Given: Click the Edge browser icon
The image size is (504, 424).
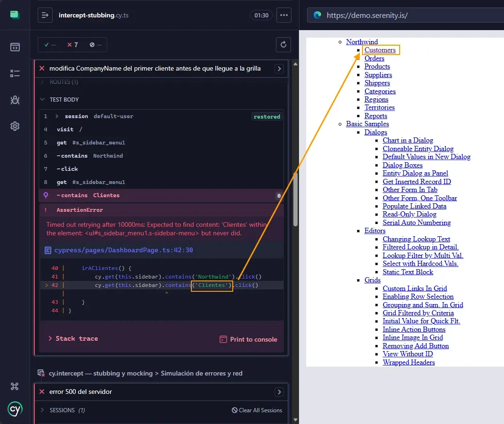Looking at the screenshot, I should click(x=317, y=15).
